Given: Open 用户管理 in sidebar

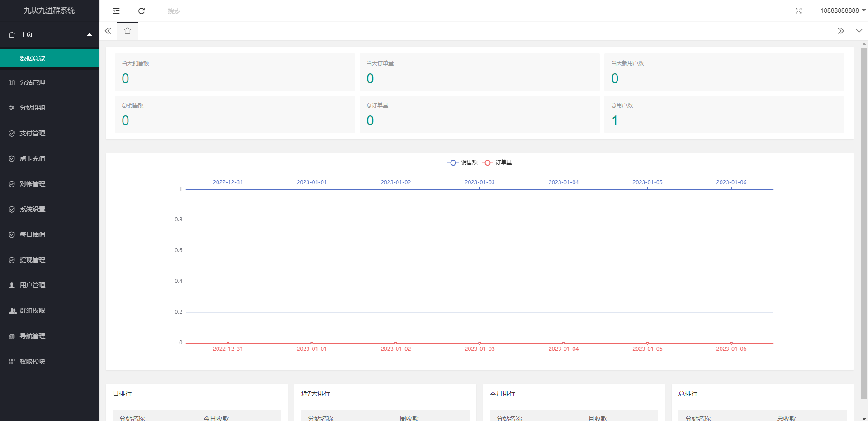Looking at the screenshot, I should click(49, 285).
